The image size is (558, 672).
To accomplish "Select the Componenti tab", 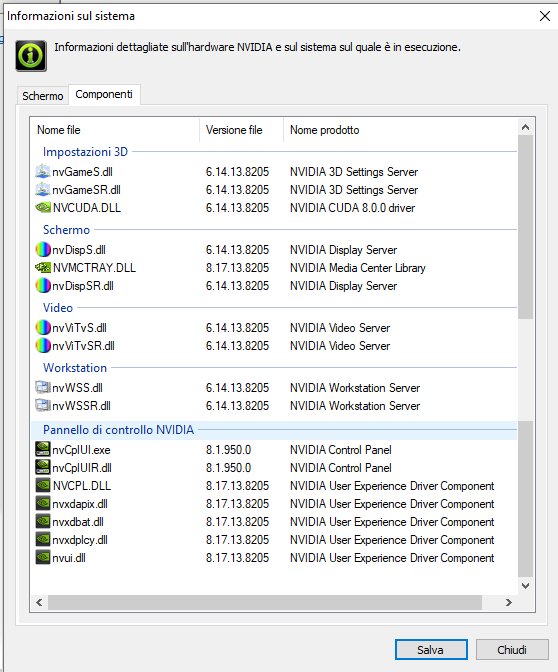I will pyautogui.click(x=104, y=94).
